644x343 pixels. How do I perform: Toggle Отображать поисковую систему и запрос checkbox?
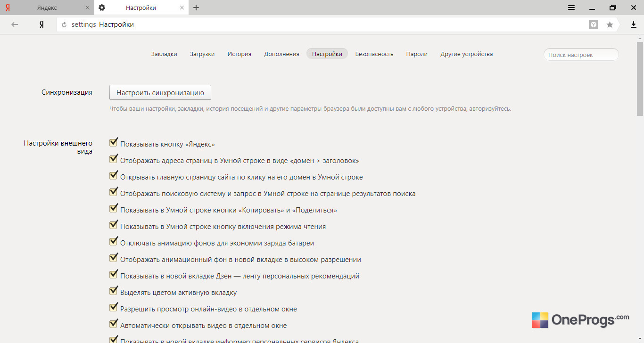tap(113, 192)
